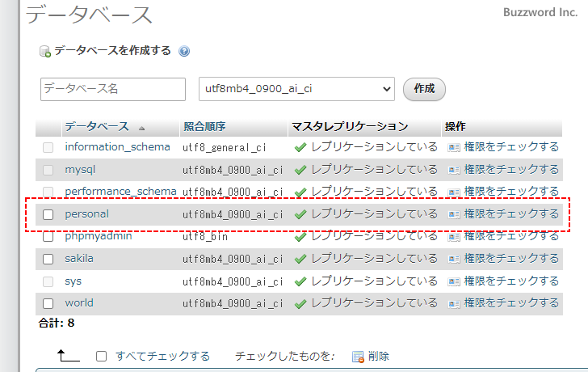Open the help icon beside データベースを作成する
Screen dimensions: 588x372
(x=184, y=51)
